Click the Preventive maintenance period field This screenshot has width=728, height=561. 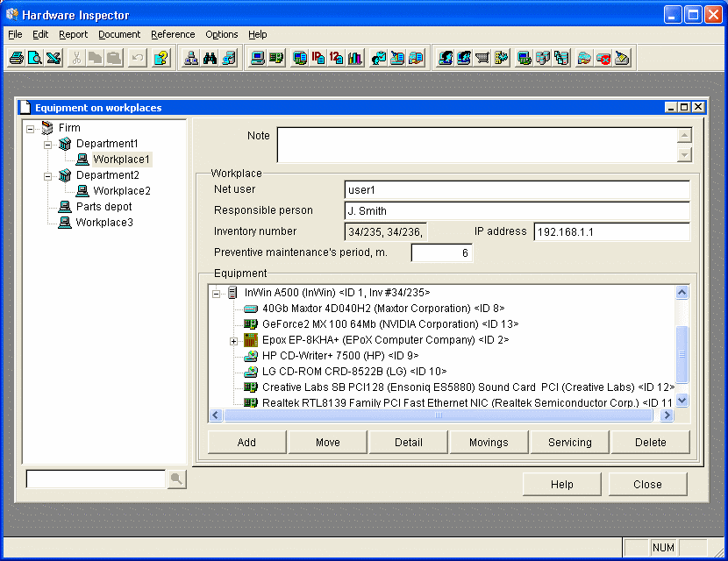click(x=441, y=253)
